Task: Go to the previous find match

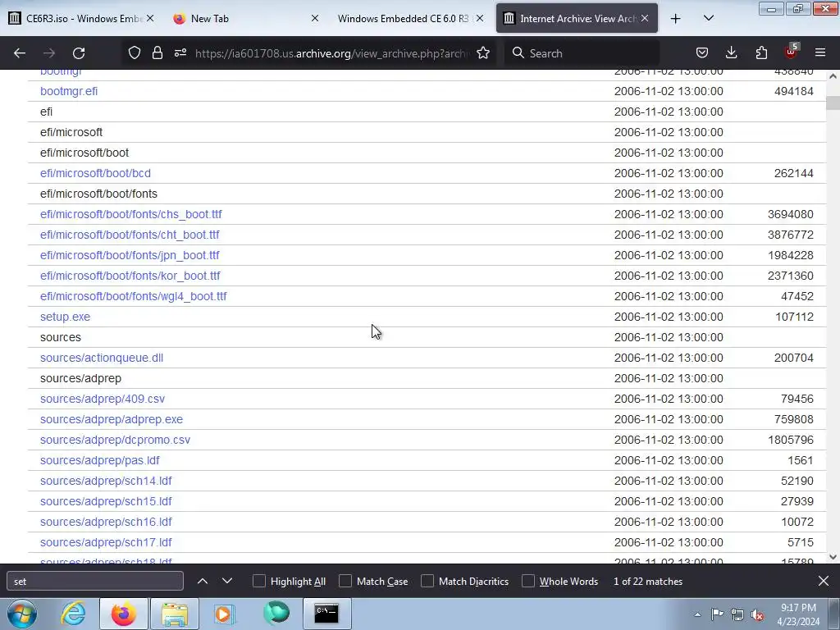Action: [x=203, y=582]
